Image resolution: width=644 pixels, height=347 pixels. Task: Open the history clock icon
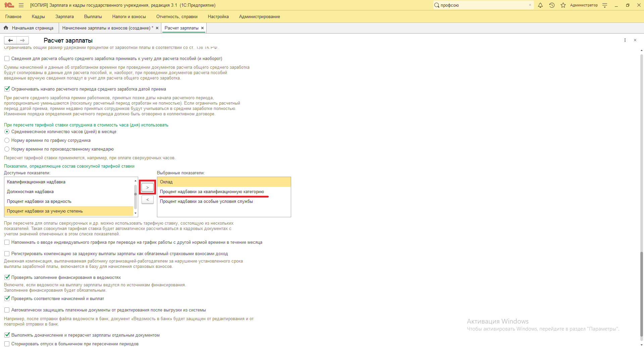click(x=552, y=5)
